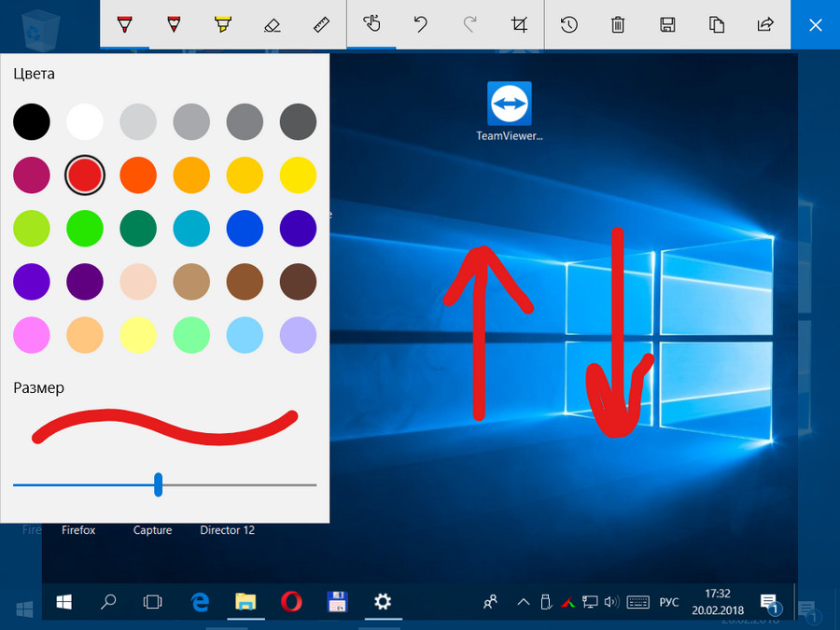Pick the dark purple swatch

click(85, 281)
